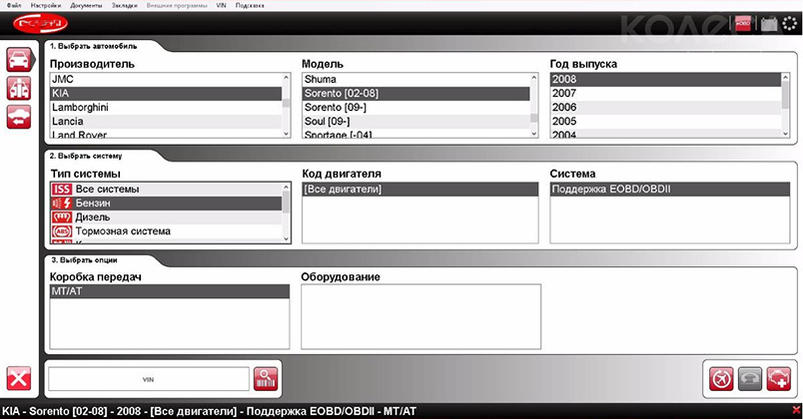Select Дизель system type
This screenshot has height=419, width=803.
point(166,217)
